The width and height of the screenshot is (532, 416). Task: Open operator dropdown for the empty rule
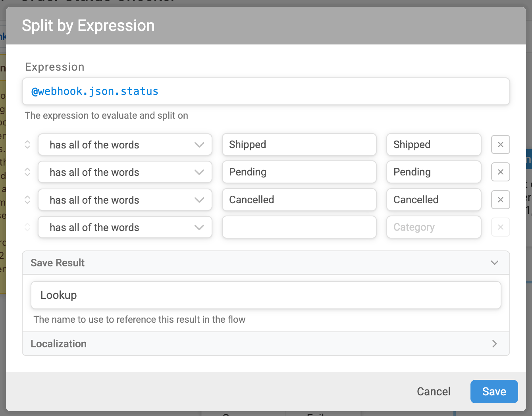pyautogui.click(x=125, y=227)
